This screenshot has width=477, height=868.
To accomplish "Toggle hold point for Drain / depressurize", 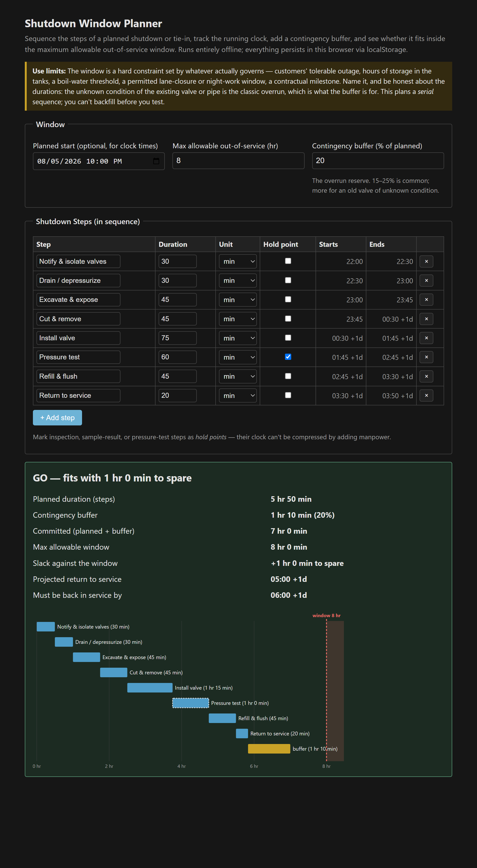I will [x=288, y=280].
